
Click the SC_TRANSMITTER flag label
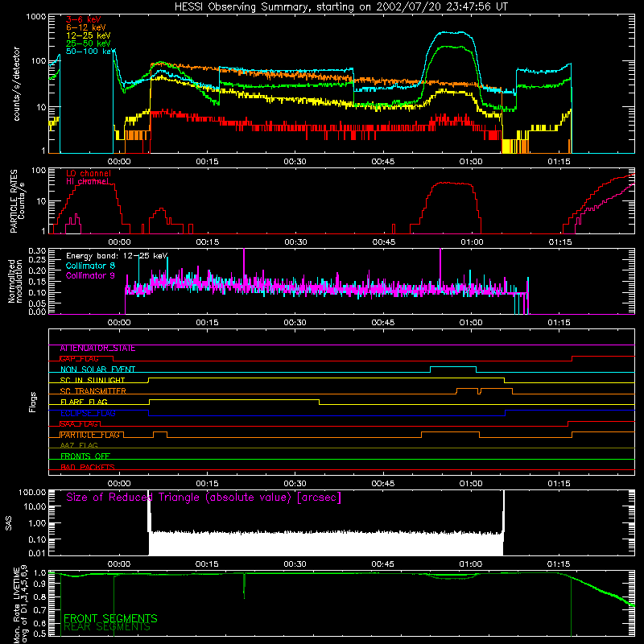point(93,391)
